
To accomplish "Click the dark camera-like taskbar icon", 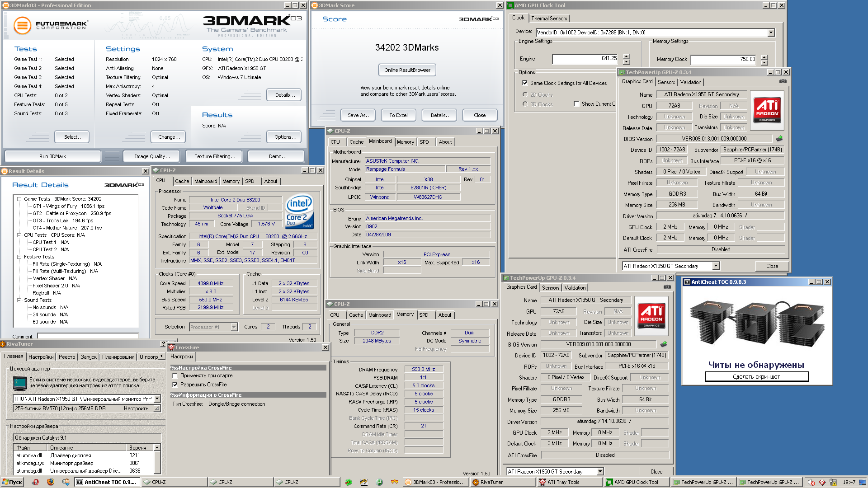I will click(x=364, y=482).
